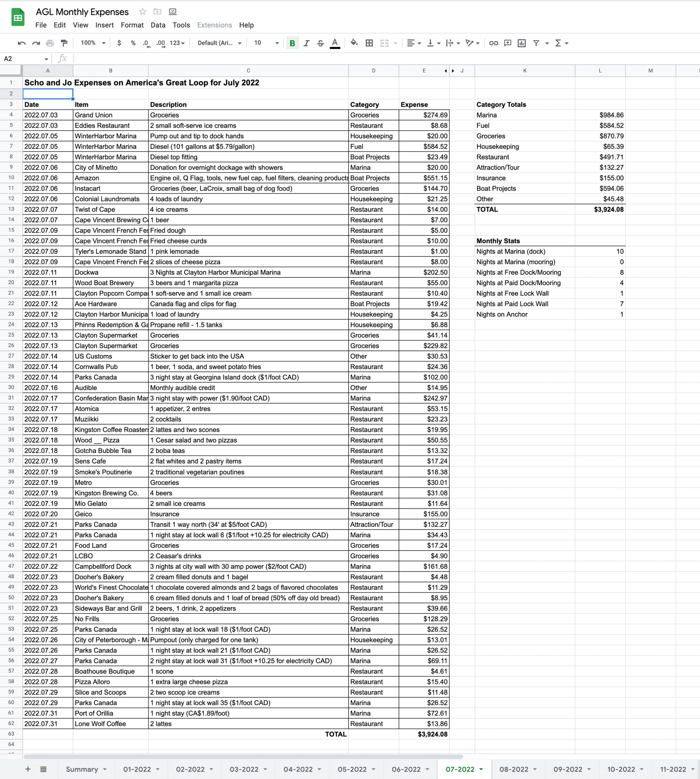Image resolution: width=700 pixels, height=779 pixels.
Task: Open the fill color bucket tool
Action: click(354, 43)
